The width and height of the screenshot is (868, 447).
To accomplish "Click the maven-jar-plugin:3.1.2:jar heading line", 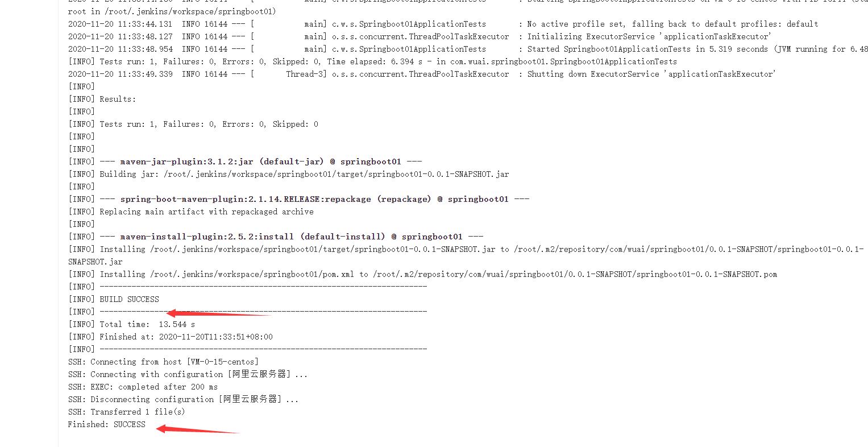I will pyautogui.click(x=245, y=162).
